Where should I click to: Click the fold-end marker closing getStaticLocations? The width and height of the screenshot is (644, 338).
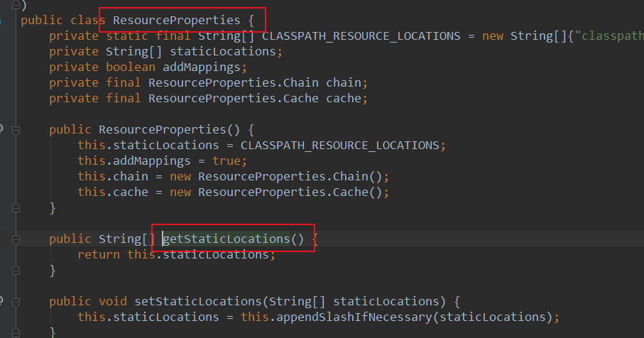[x=16, y=271]
